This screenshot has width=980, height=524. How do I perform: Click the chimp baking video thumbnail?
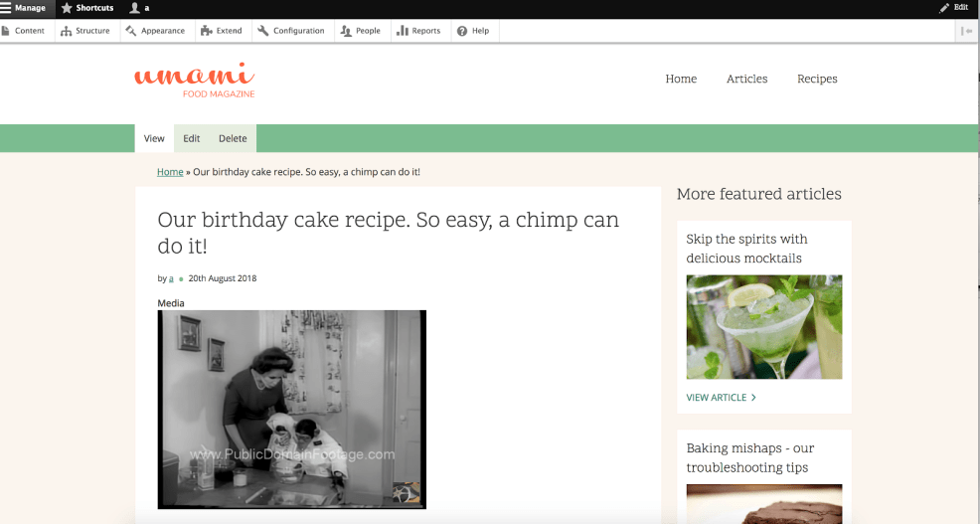[291, 409]
